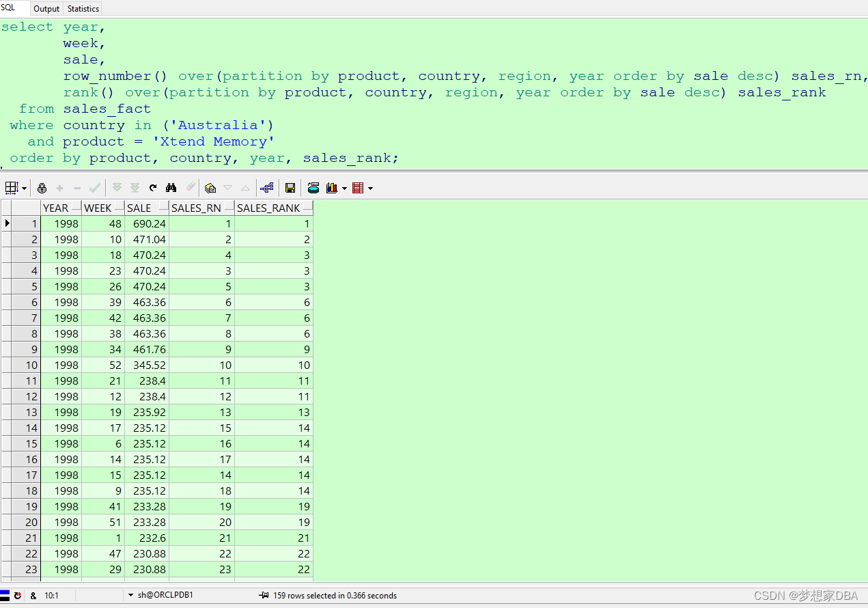Toggle substitution variables ampersand indicator
Viewport: 868px width, 608px height.
33,595
